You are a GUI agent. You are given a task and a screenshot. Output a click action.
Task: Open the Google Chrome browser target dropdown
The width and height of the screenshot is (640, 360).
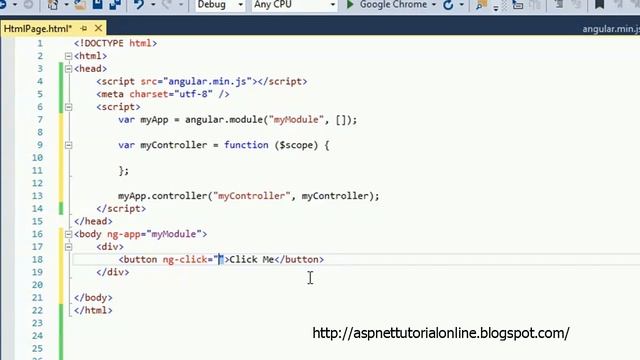434,4
